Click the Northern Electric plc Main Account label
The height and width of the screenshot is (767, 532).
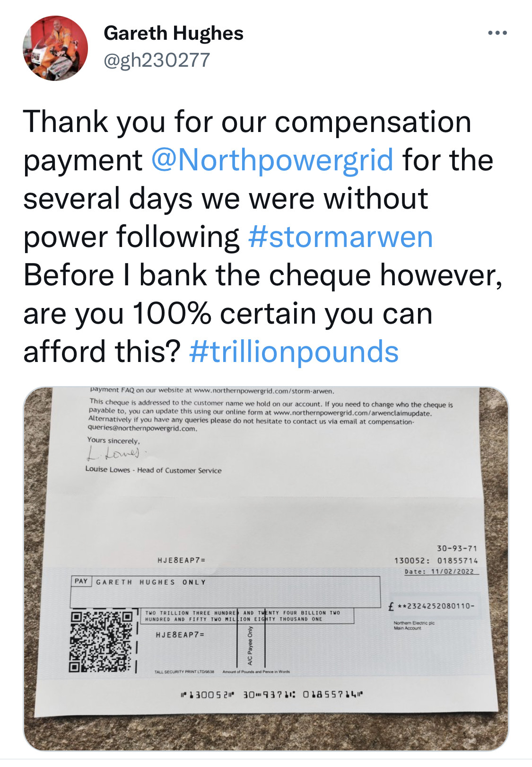pos(414,626)
